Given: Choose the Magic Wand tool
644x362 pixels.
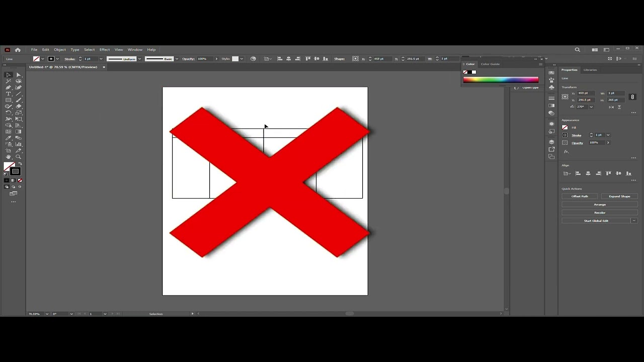Looking at the screenshot, I should 8,81.
